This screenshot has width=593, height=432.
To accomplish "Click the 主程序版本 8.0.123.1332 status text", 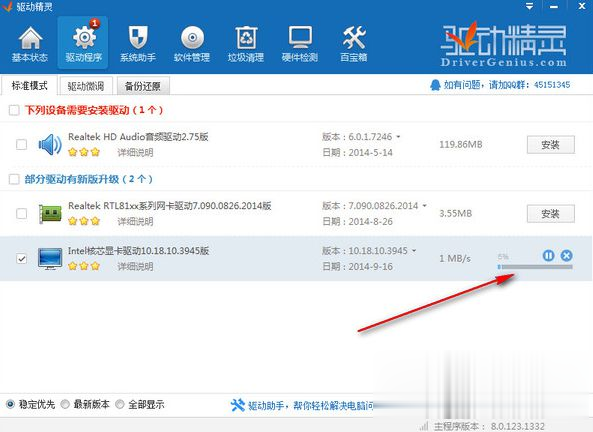I will 489,426.
